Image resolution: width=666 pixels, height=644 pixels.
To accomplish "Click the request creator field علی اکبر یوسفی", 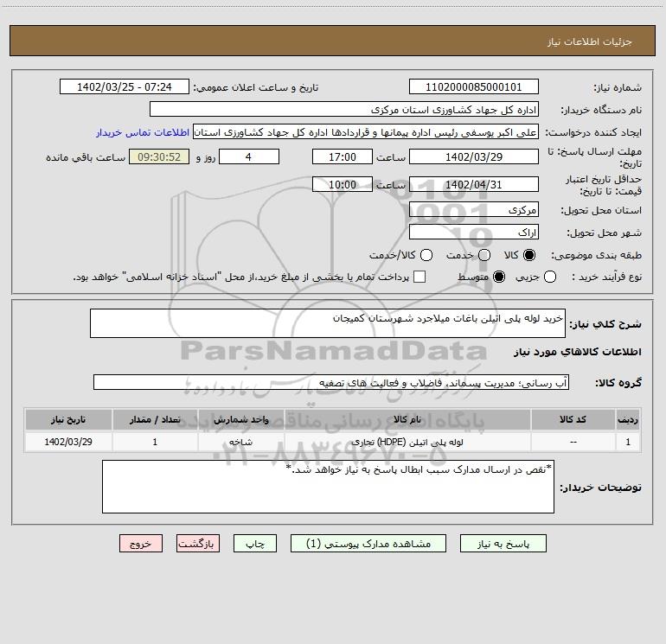I will [x=366, y=132].
